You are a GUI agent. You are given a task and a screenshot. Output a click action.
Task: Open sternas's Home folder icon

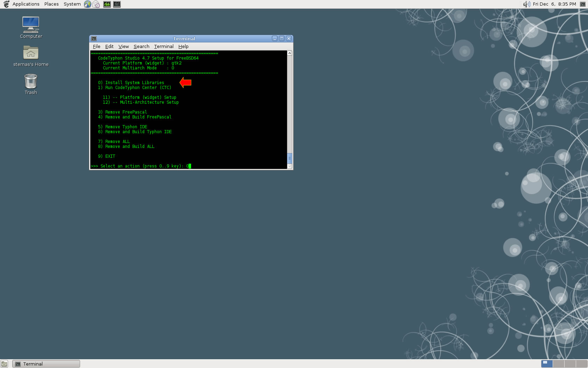point(31,56)
